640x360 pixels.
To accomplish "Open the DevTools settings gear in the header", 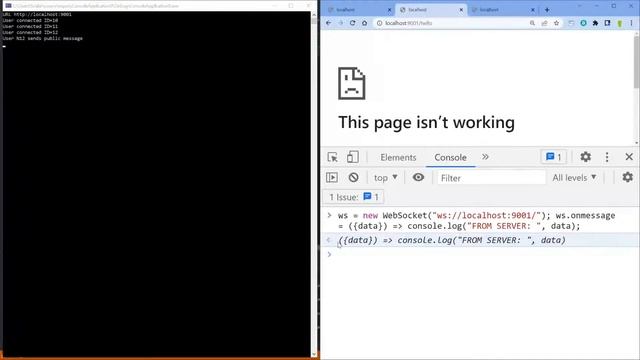I will 586,157.
